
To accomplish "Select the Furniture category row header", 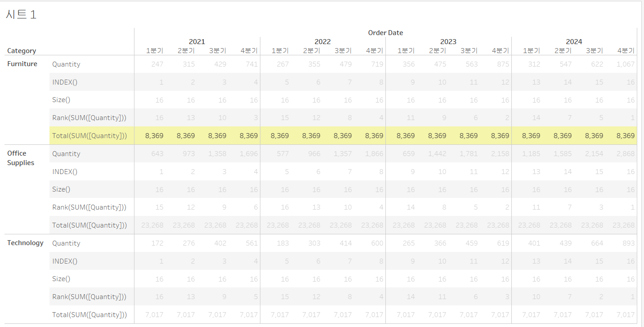I will tap(22, 64).
